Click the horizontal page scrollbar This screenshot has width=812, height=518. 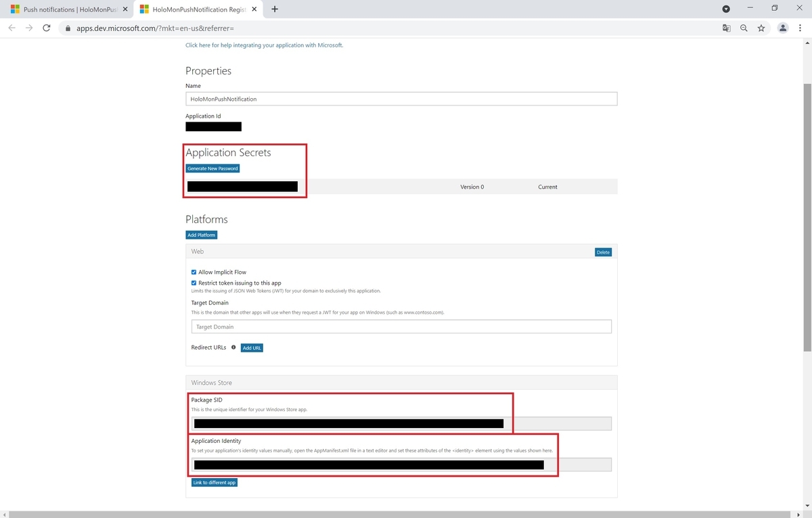pyautogui.click(x=399, y=514)
